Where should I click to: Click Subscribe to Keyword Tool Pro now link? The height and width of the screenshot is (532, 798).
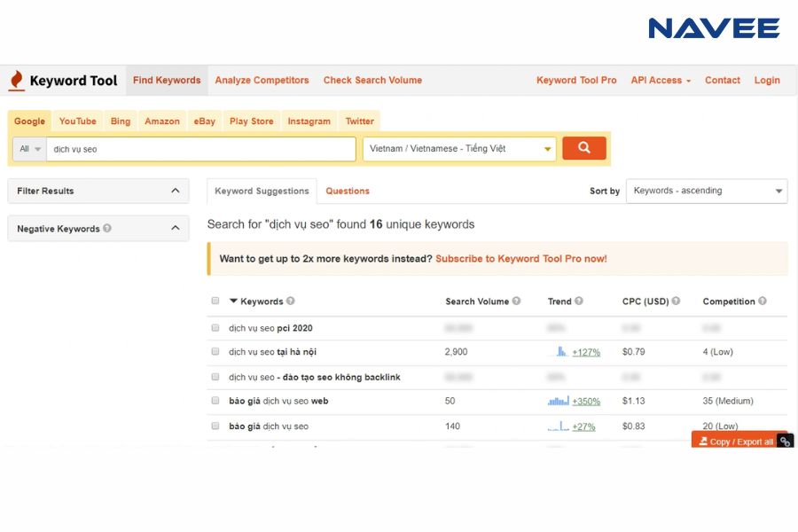[521, 259]
